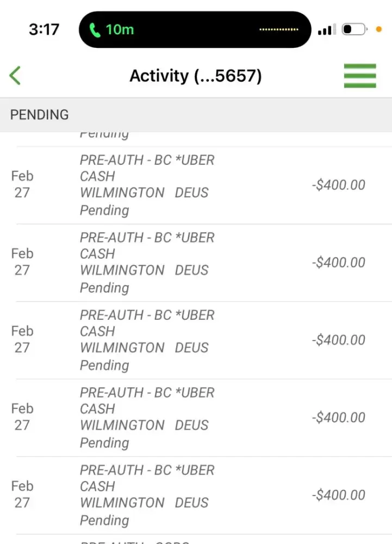Open the green hamburger menu
Viewport: 392px width, 544px height.
pos(360,76)
